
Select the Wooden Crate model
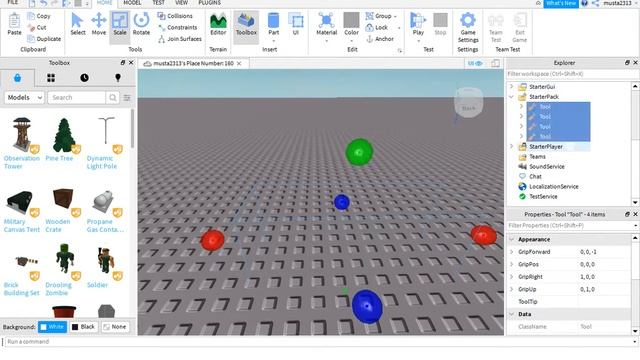point(63,211)
